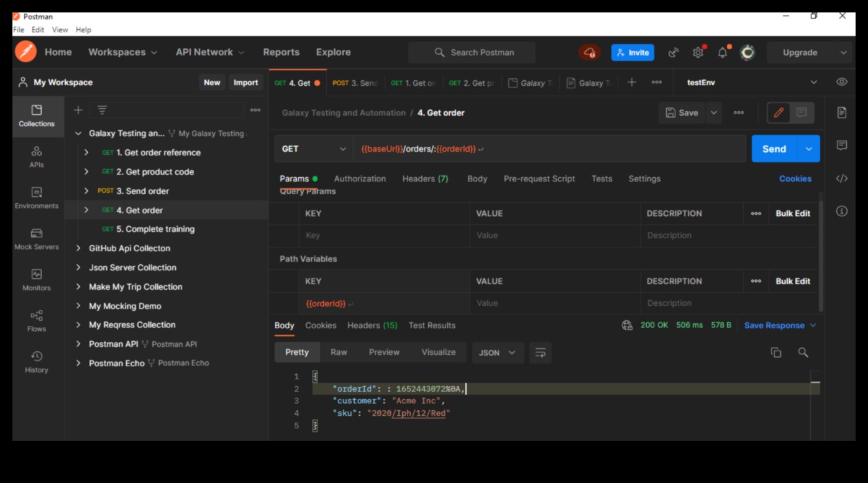Viewport: 868px width, 483px height.
Task: Copy the response body with copy icon
Action: pyautogui.click(x=776, y=352)
